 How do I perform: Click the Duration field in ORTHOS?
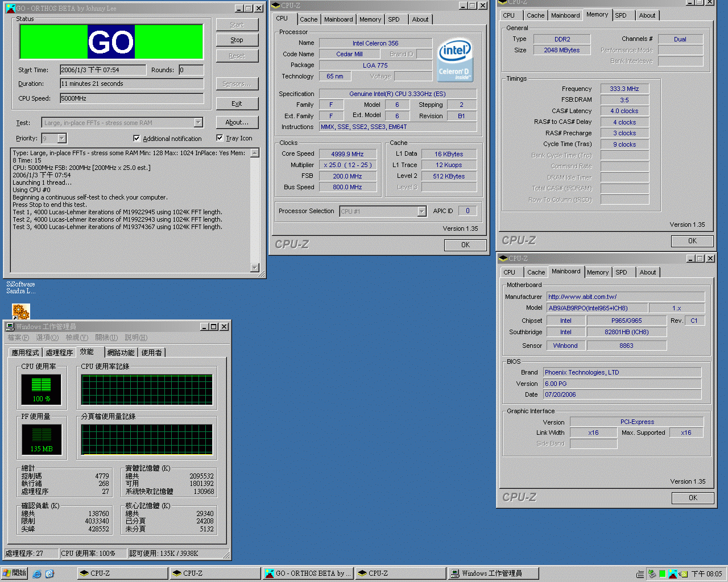click(x=132, y=84)
